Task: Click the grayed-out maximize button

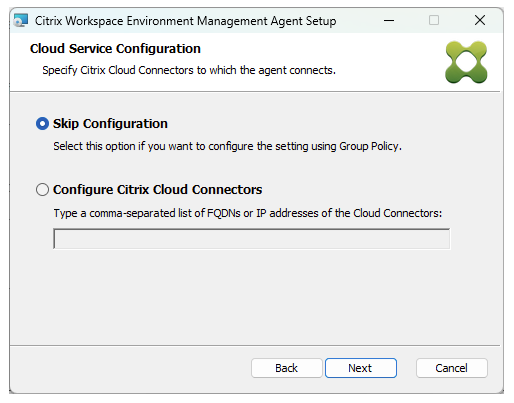Action: (434, 21)
